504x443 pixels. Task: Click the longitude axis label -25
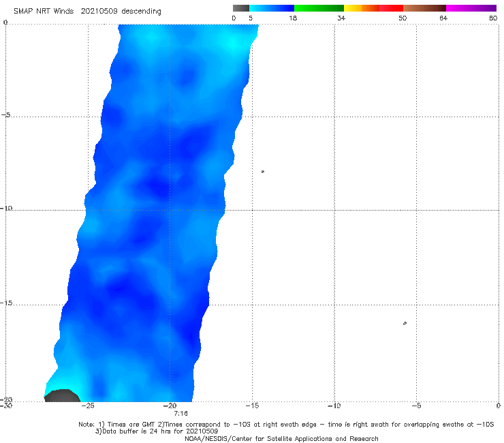(88, 406)
